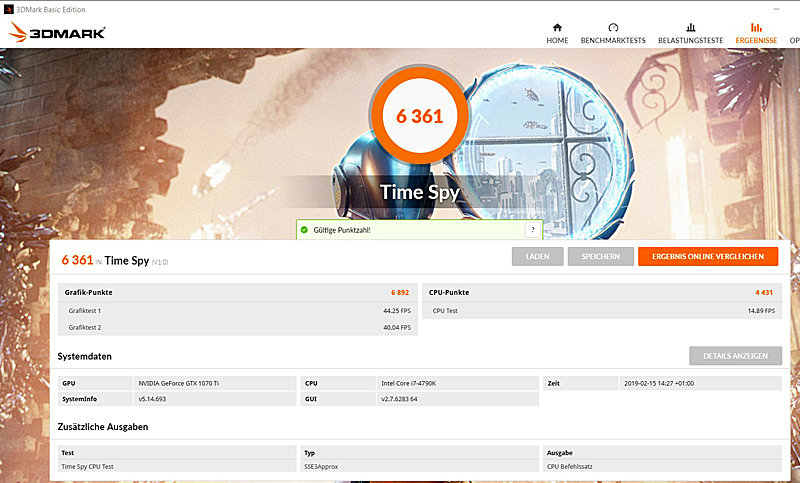800x483 pixels.
Task: Click the 40.04 FPS value
Action: click(397, 327)
